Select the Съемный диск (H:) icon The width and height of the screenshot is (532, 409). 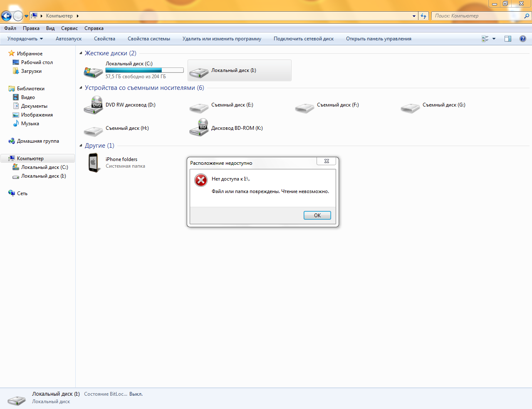coord(93,131)
